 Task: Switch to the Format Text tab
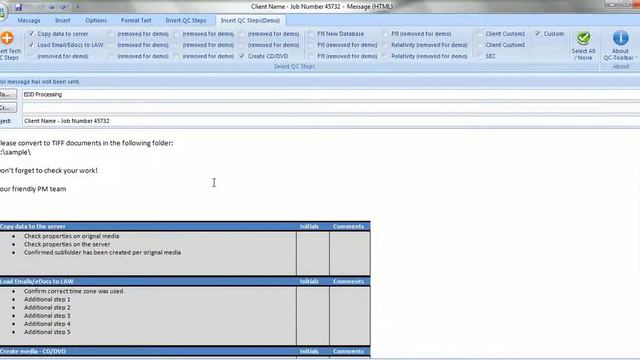(x=136, y=20)
